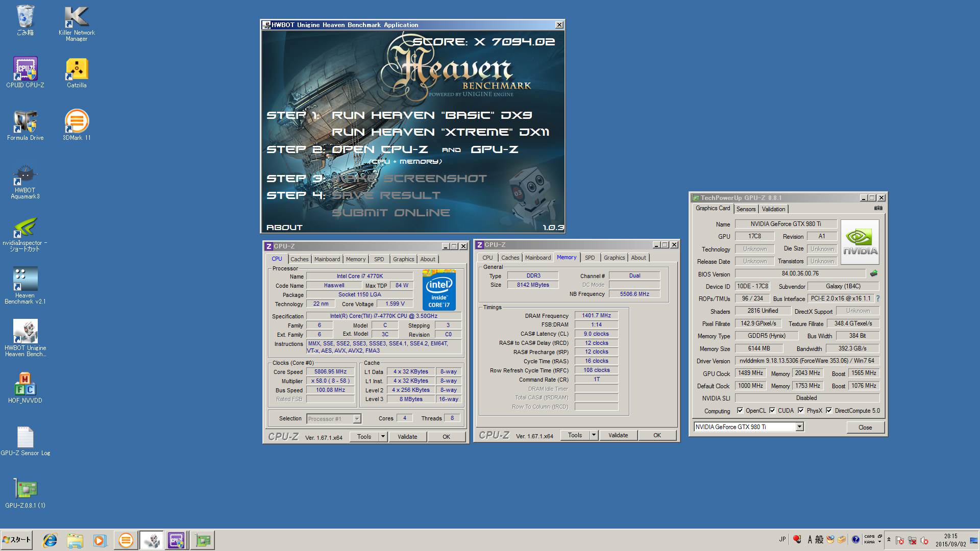This screenshot has height=551, width=980.
Task: Open Internet Explorer from taskbar
Action: pyautogui.click(x=50, y=540)
